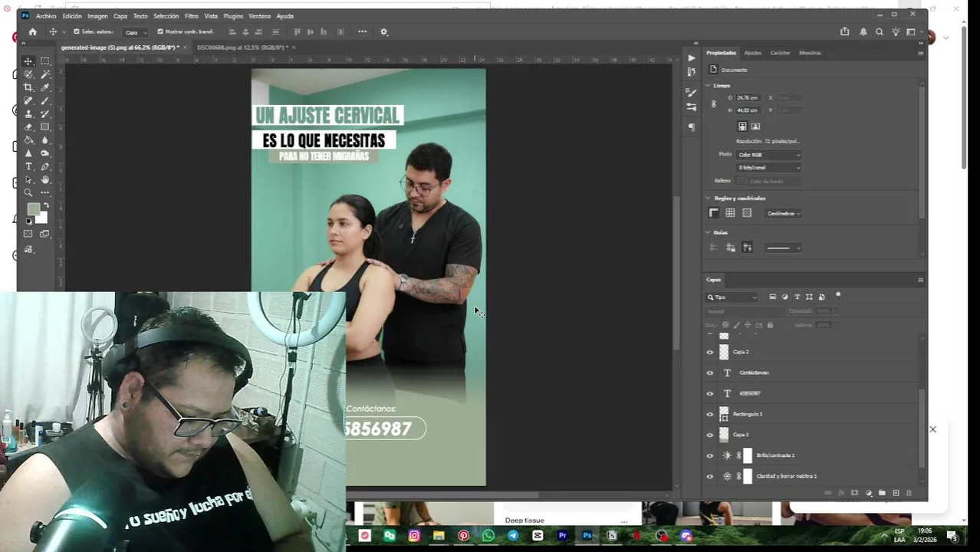This screenshot has height=552, width=980.
Task: Open Premiere Pro from the taskbar
Action: tap(562, 536)
